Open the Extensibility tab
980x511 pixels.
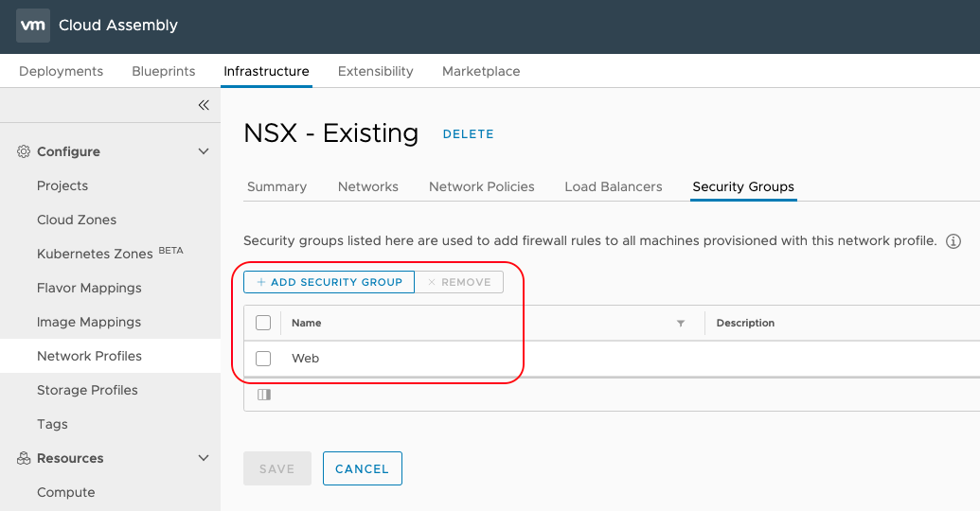tap(376, 71)
